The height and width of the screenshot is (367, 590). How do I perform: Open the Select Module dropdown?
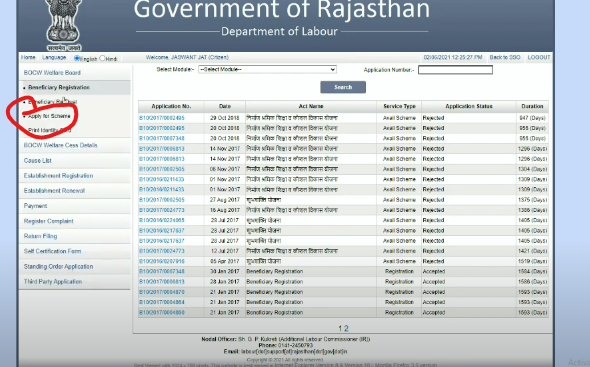pyautogui.click(x=267, y=69)
